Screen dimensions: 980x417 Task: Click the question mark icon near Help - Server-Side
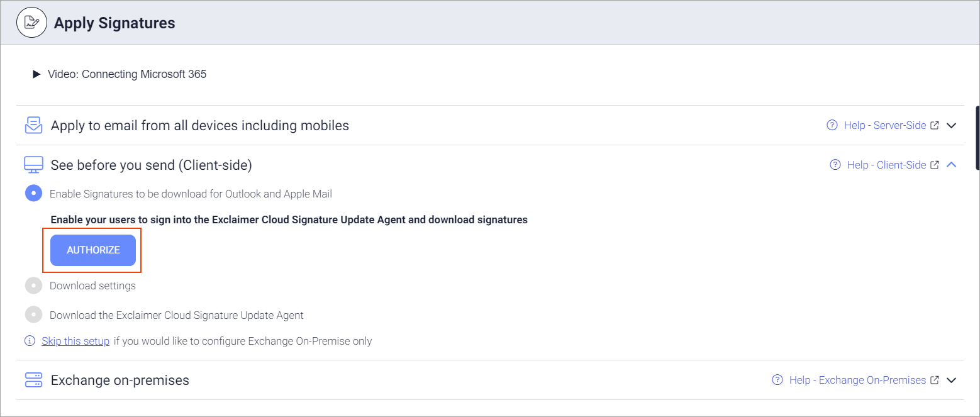point(831,125)
